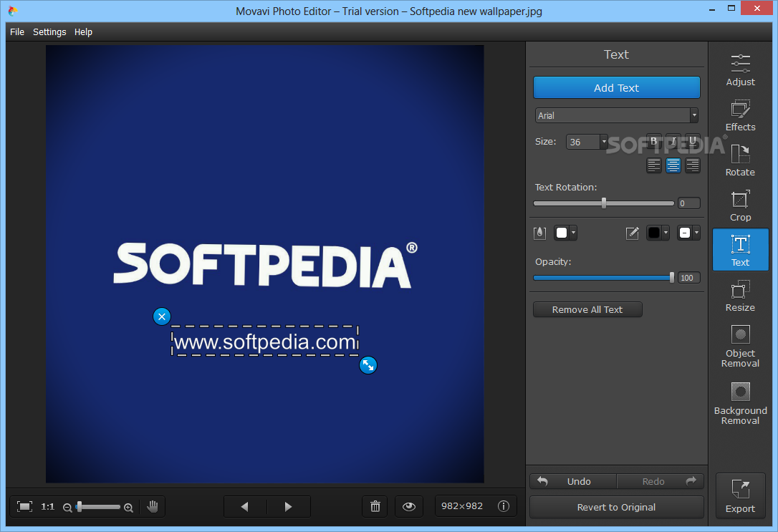Click the fit-to-screen icon

pos(24,506)
